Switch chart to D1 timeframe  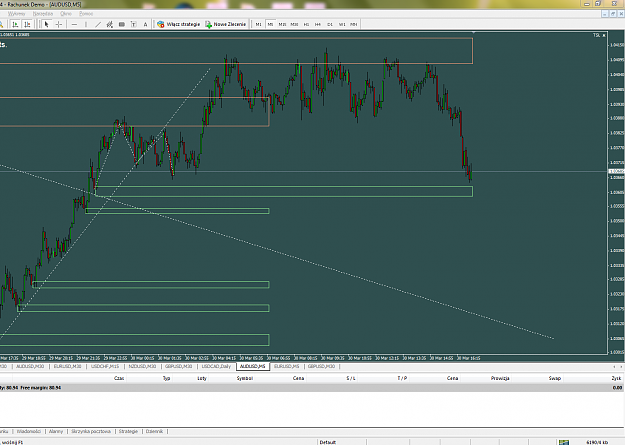click(x=330, y=24)
